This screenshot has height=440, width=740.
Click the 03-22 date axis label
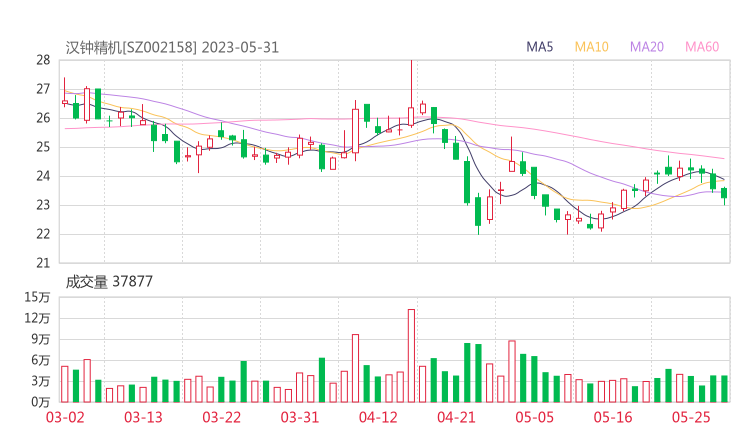coord(221,417)
